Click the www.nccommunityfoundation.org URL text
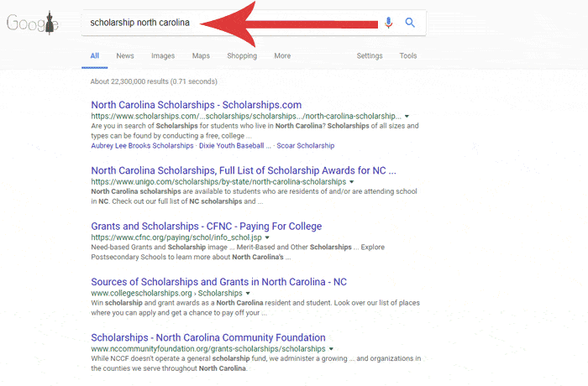 pyautogui.click(x=208, y=349)
